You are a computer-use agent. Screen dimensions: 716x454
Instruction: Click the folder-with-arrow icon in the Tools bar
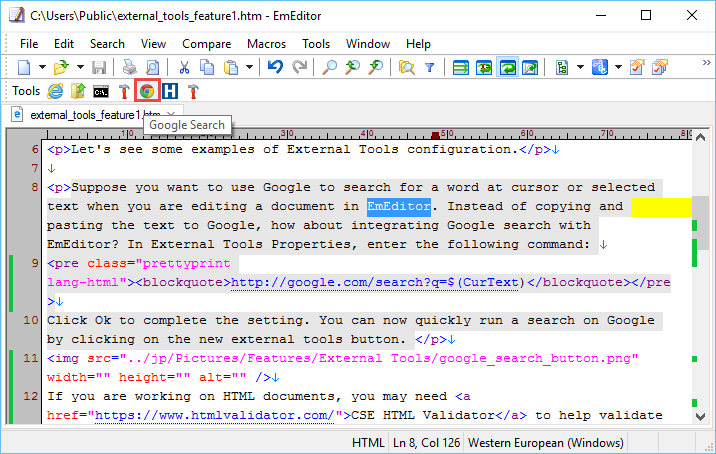pos(78,91)
